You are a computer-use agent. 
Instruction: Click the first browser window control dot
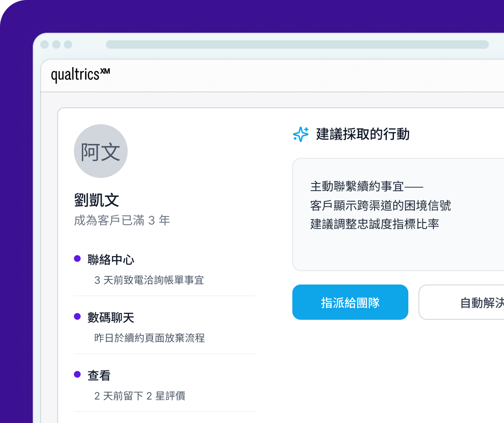point(45,44)
